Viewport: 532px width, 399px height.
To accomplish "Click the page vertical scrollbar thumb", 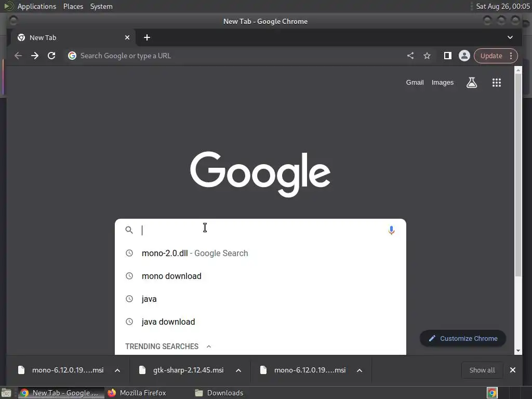I will click(518, 175).
